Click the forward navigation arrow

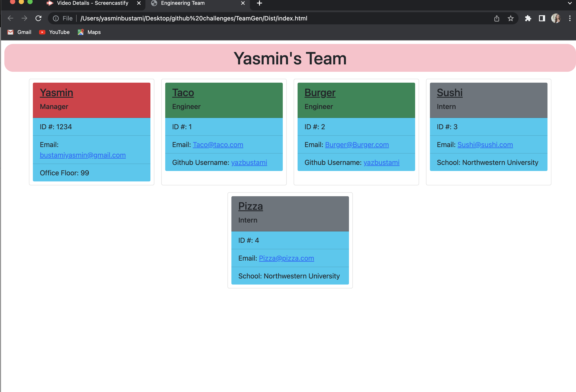coord(24,18)
